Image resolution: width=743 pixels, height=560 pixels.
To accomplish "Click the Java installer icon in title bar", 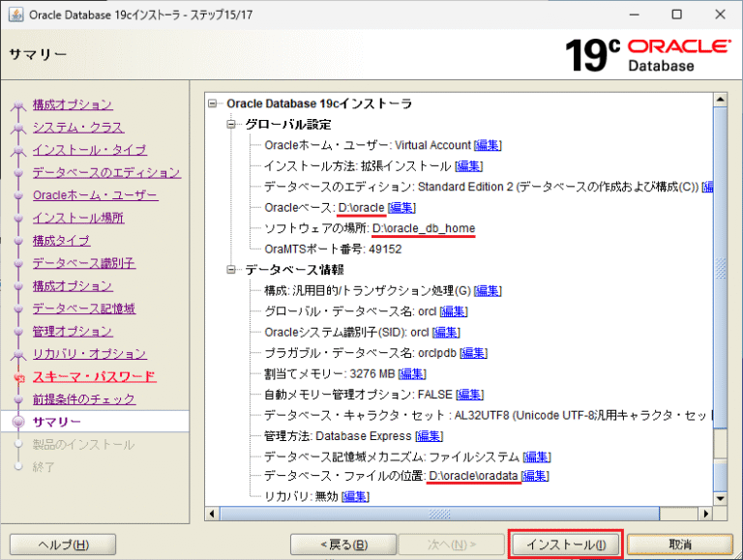I will 16,15.
